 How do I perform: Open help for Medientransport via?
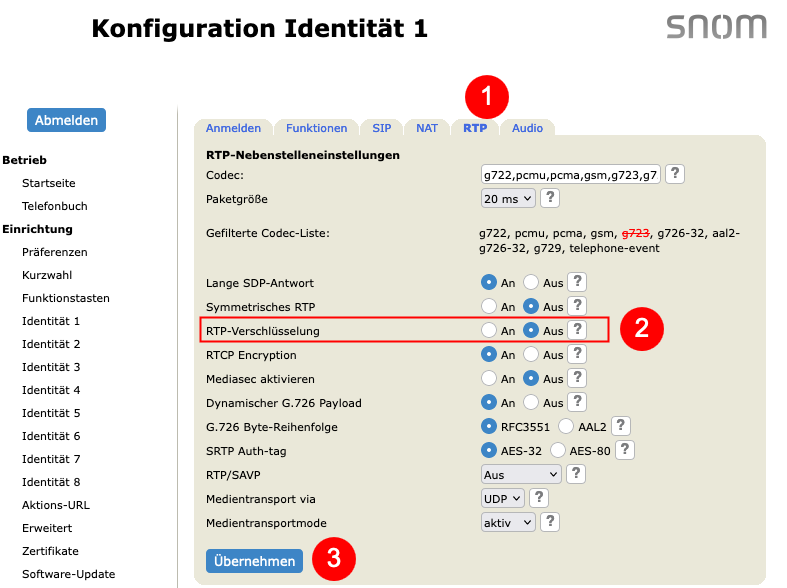tap(539, 498)
